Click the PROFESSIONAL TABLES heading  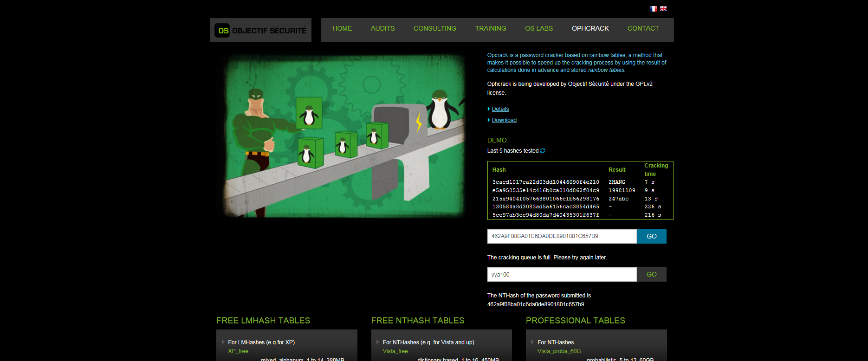[x=576, y=321]
